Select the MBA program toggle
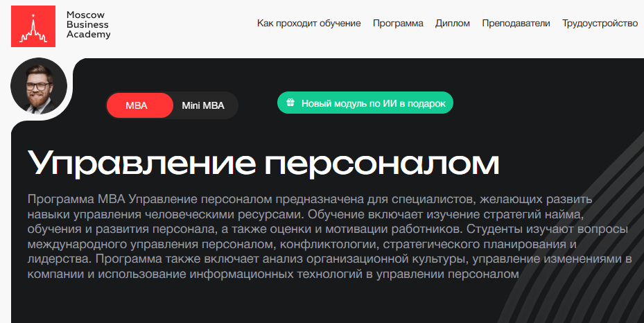The height and width of the screenshot is (323, 644). [x=139, y=105]
